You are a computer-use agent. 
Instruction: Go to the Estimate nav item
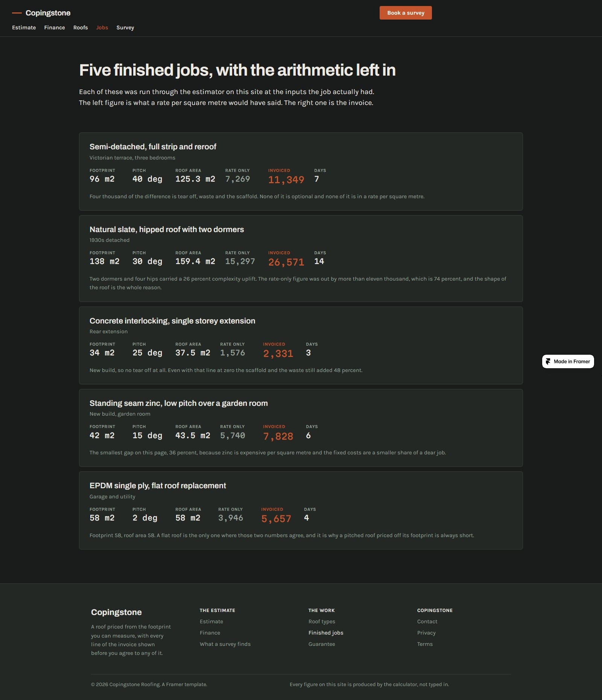(x=24, y=27)
